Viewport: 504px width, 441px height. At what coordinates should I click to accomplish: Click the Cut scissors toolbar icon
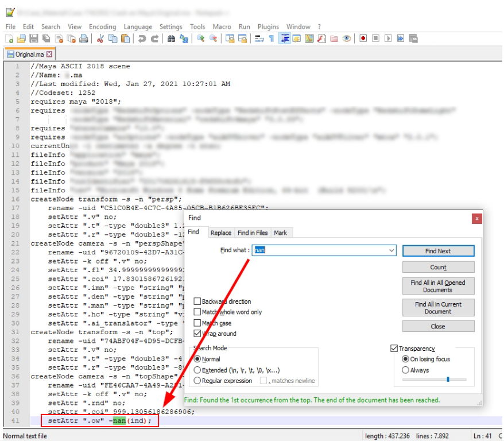coord(100,38)
